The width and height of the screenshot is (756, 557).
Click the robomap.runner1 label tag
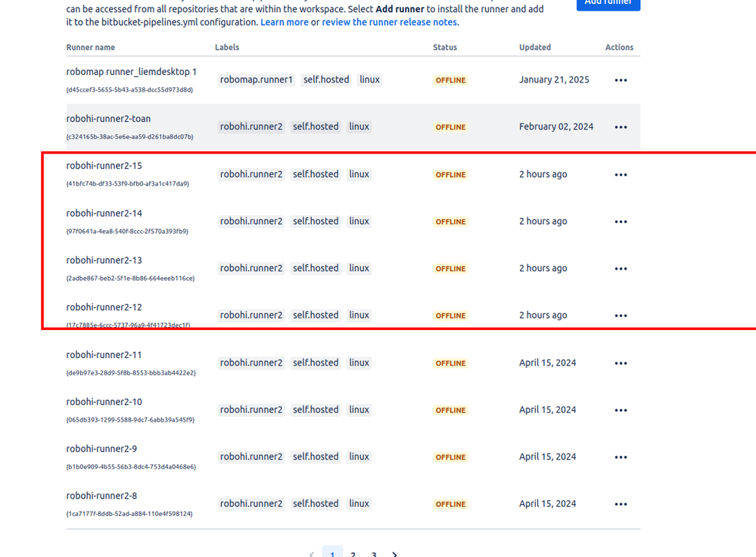(257, 79)
